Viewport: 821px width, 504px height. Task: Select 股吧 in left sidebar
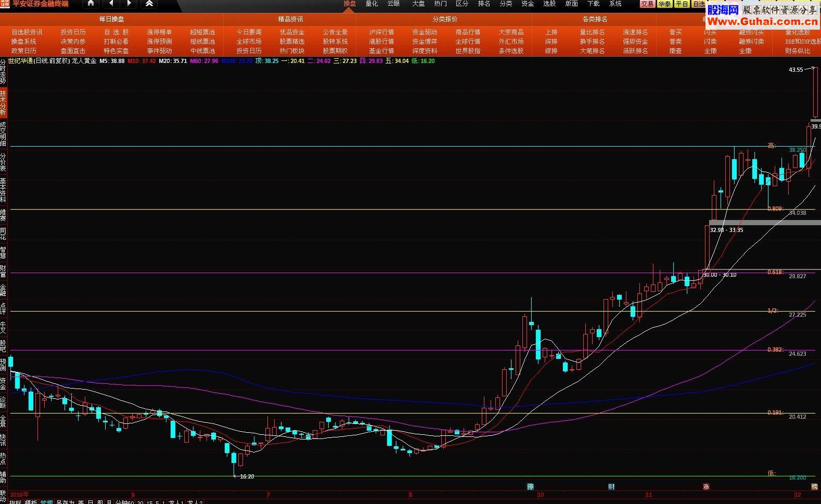[3, 345]
